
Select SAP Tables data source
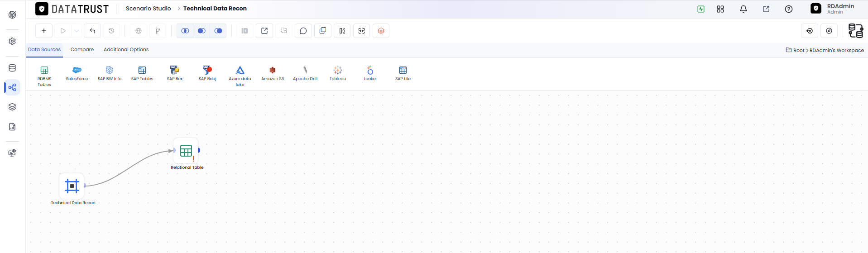142,73
